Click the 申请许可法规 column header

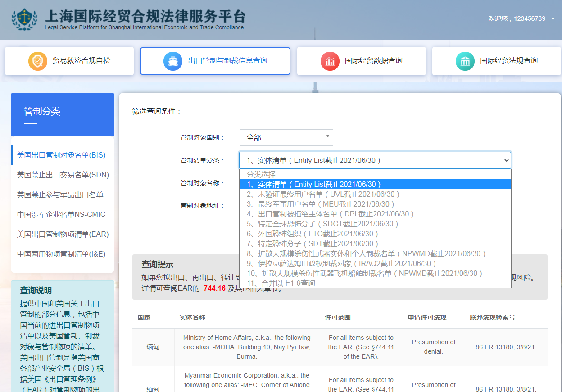point(427,317)
